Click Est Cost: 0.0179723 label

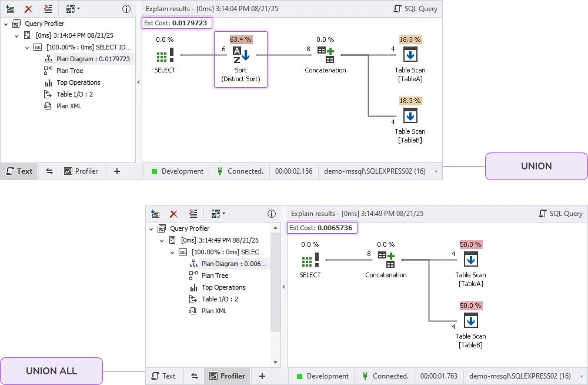coord(176,23)
